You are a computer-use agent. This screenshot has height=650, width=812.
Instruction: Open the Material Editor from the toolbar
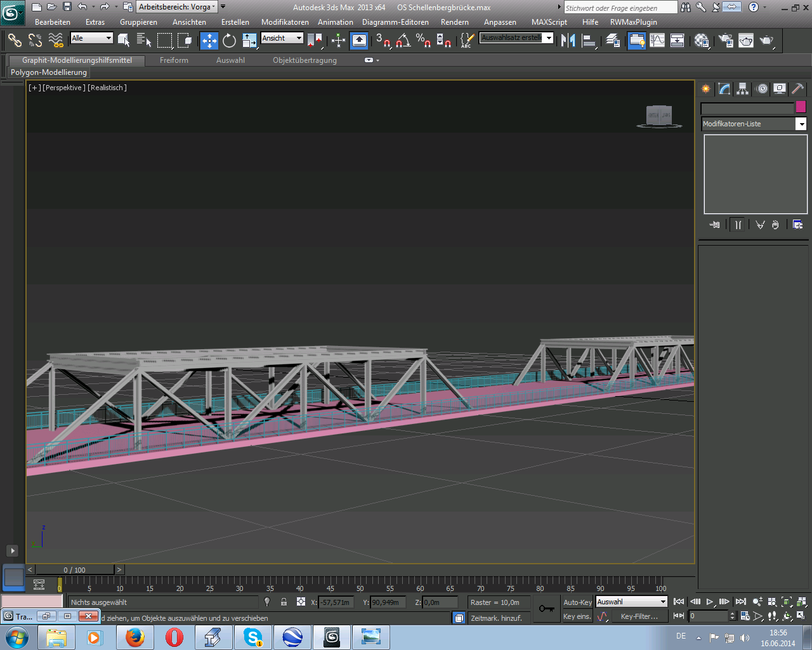click(702, 41)
